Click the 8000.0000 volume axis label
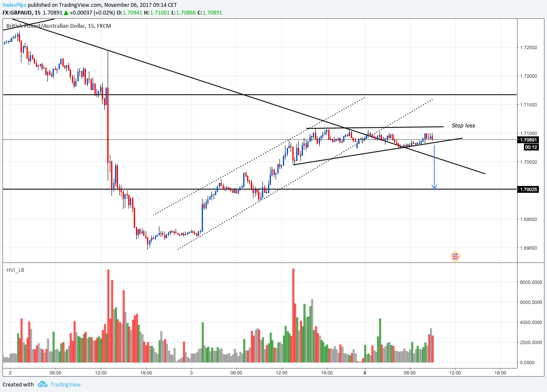Image resolution: width=547 pixels, height=392 pixels. click(531, 282)
